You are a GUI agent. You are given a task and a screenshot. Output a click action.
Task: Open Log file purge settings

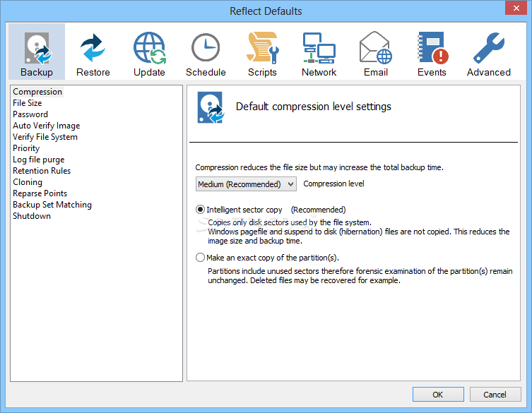click(38, 160)
